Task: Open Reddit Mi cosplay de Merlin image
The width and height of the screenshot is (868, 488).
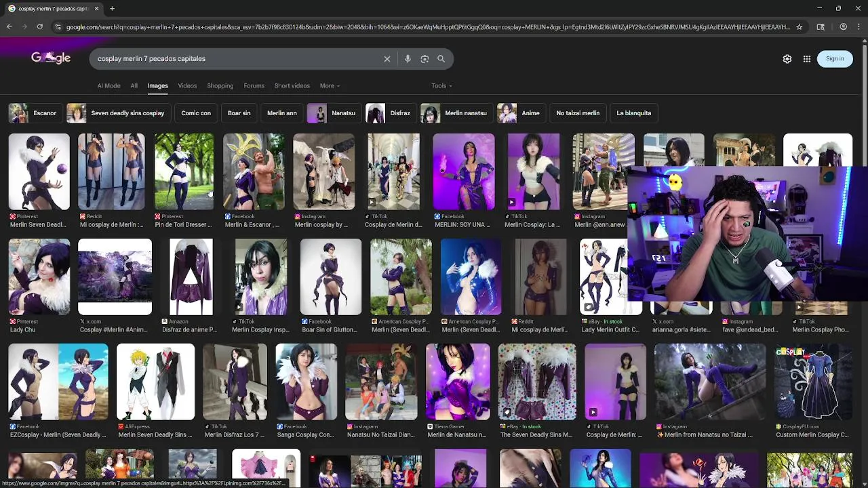Action: tap(111, 172)
